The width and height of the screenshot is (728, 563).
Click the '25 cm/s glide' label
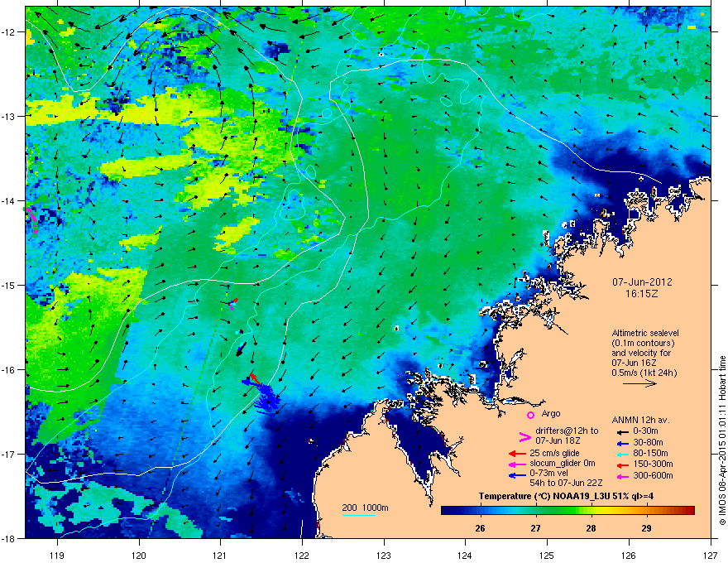(x=554, y=453)
